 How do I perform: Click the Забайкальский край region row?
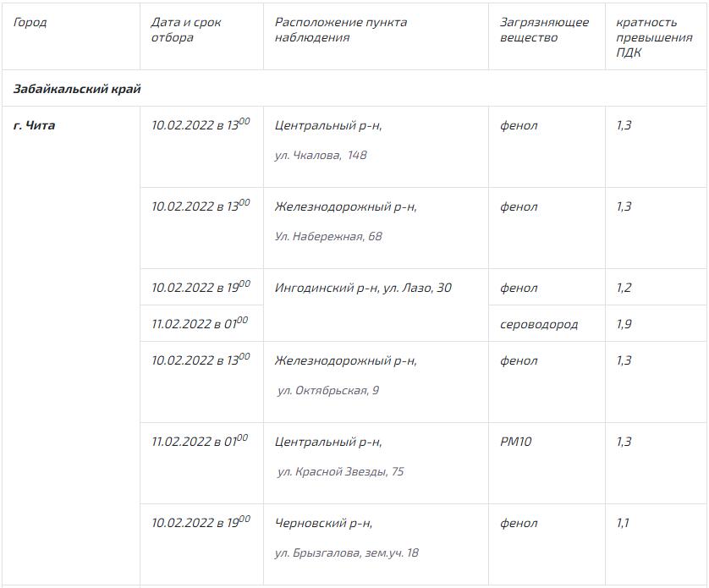(77, 89)
